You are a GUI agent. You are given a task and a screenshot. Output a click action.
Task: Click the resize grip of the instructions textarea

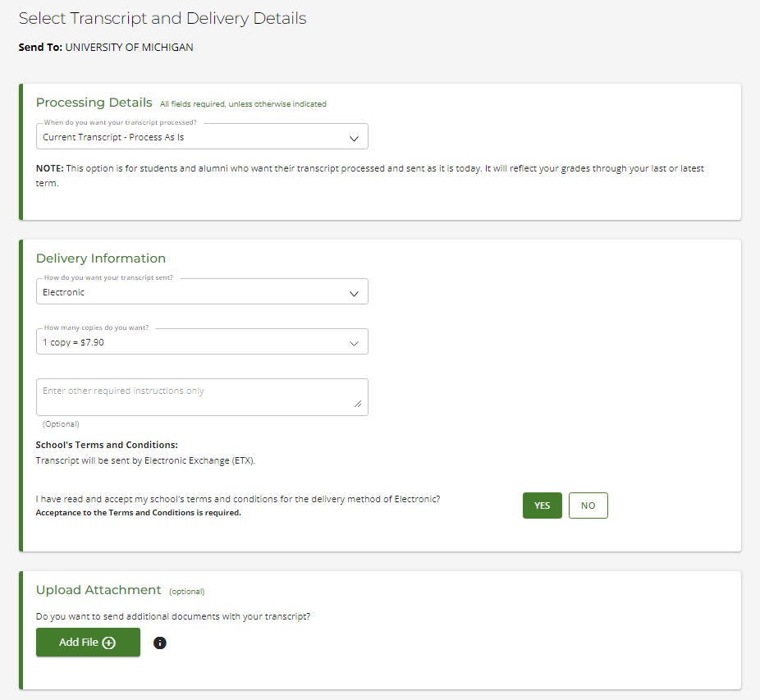[x=358, y=404]
